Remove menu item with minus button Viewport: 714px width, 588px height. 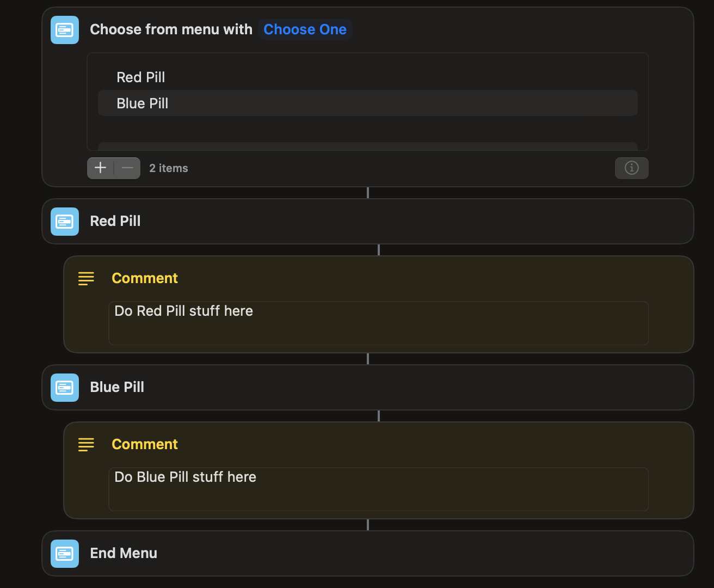(x=128, y=168)
